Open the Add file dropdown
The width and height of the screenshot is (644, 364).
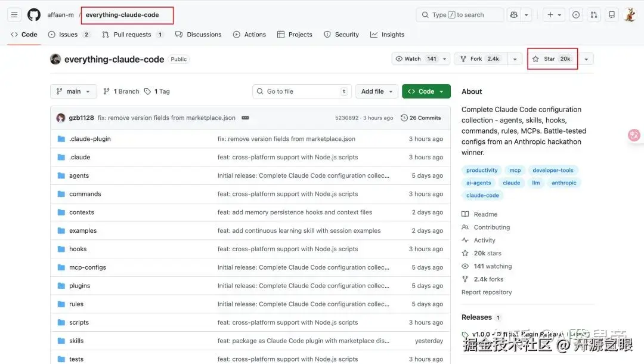[377, 91]
